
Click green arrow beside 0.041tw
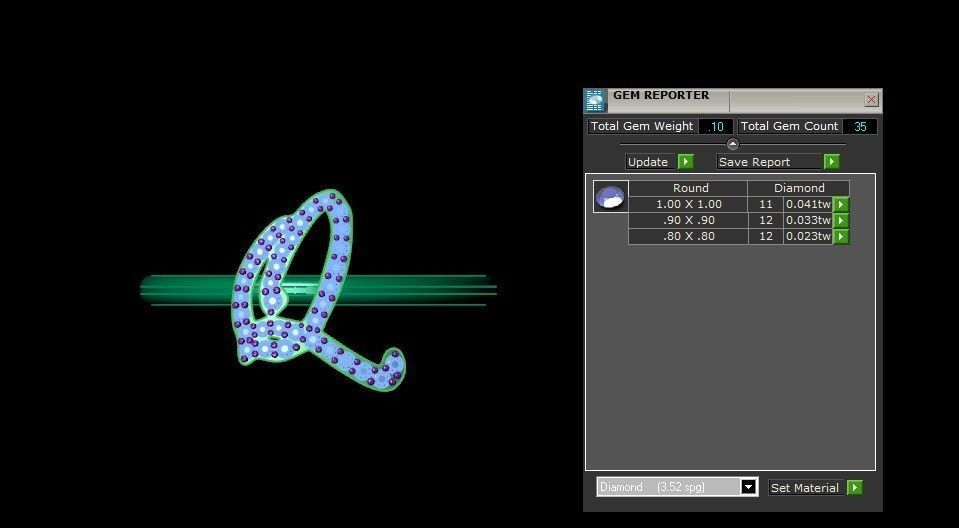pos(841,204)
